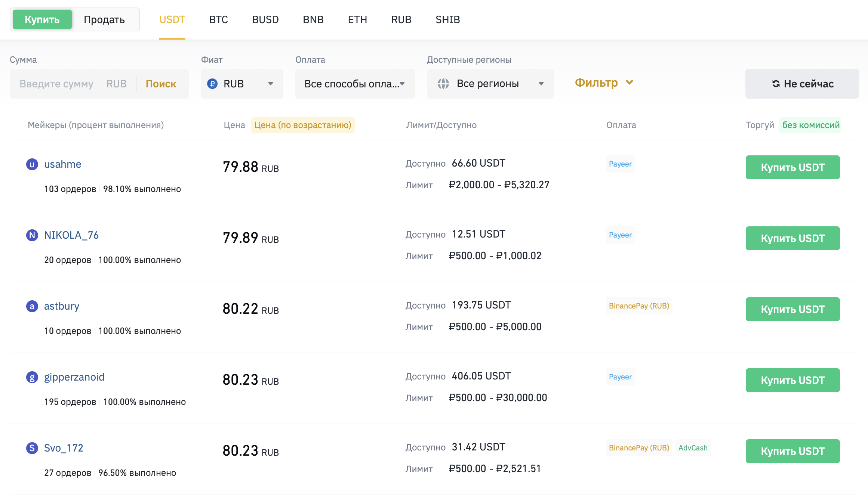Click the ruble currency icon in Fiat selector
This screenshot has height=496, width=868.
(212, 84)
